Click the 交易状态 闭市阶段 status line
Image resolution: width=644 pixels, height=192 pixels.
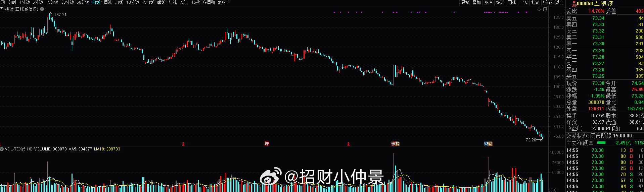599,136
